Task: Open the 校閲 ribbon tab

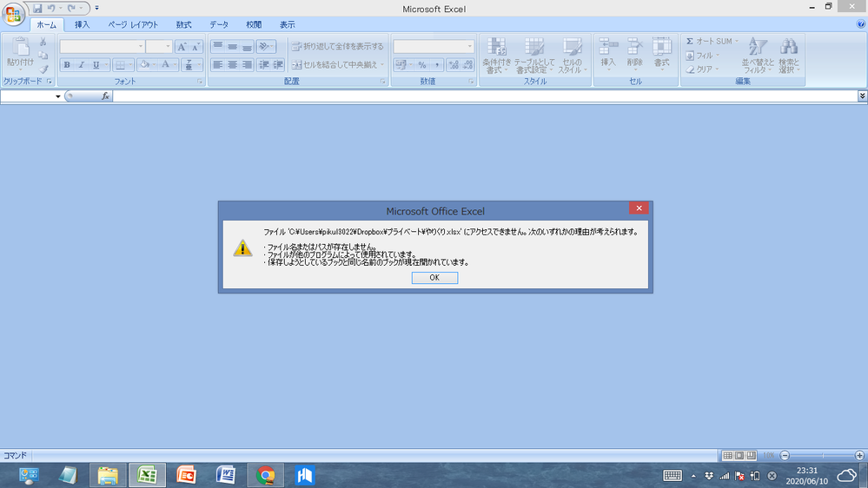Action: click(254, 25)
